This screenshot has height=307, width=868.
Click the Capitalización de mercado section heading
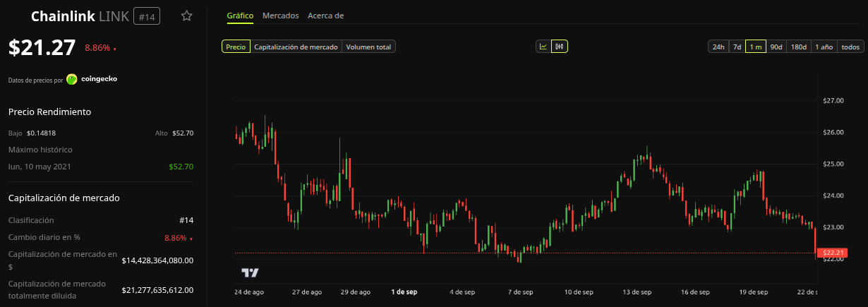64,198
